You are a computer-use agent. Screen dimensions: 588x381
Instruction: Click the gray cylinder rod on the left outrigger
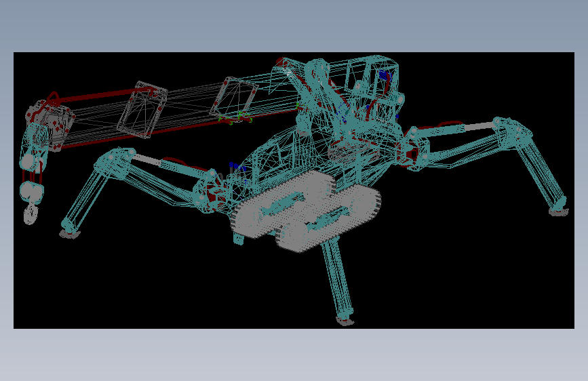146,159
